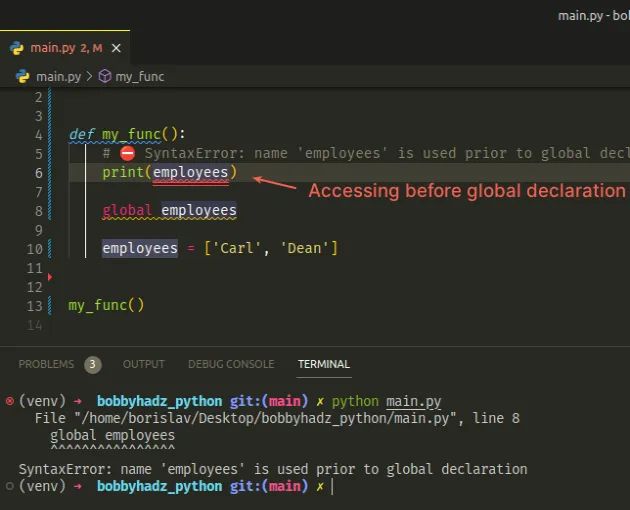Click the Python file icon on main.py tab
The height and width of the screenshot is (510, 630).
tap(17, 48)
